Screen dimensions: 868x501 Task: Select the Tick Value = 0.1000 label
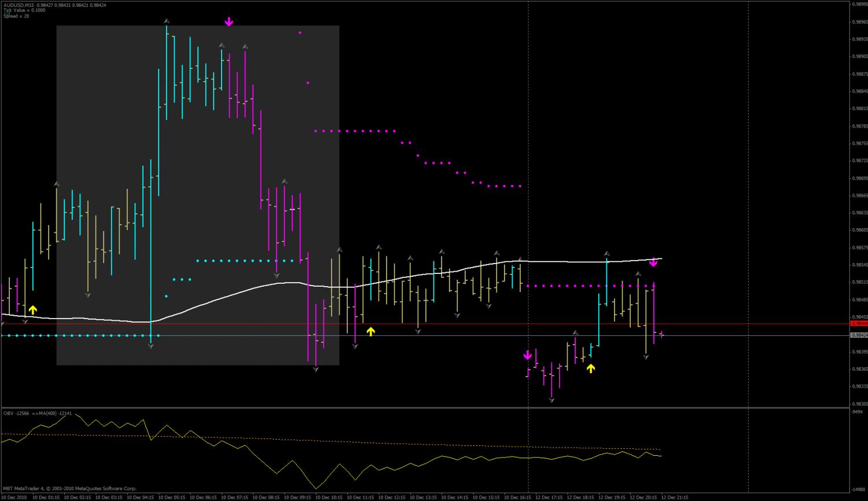pos(24,10)
